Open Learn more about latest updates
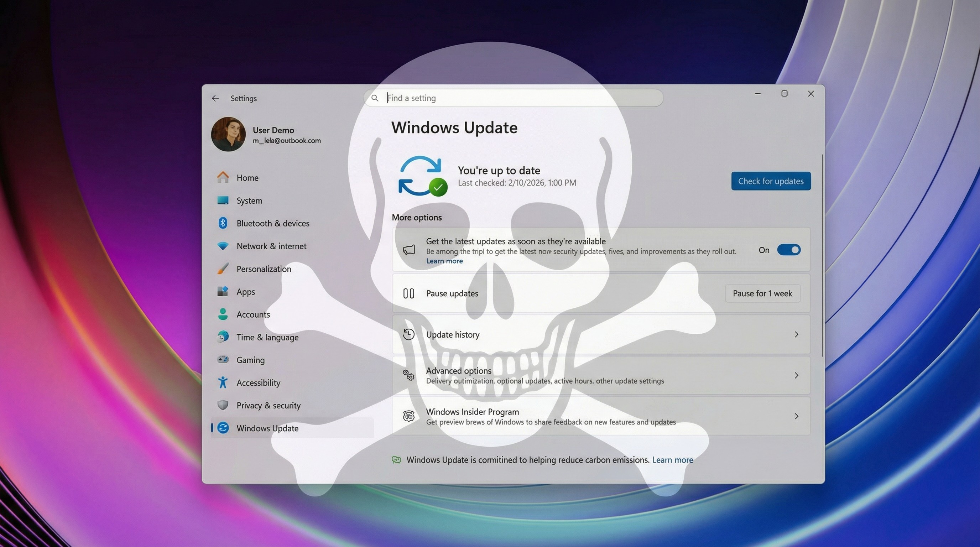The width and height of the screenshot is (980, 547). tap(444, 261)
